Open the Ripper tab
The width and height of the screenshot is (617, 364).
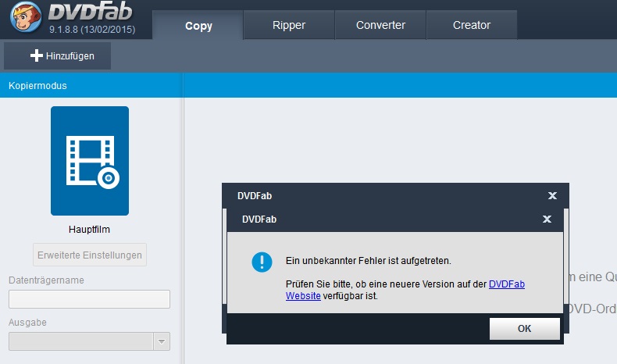pyautogui.click(x=289, y=25)
